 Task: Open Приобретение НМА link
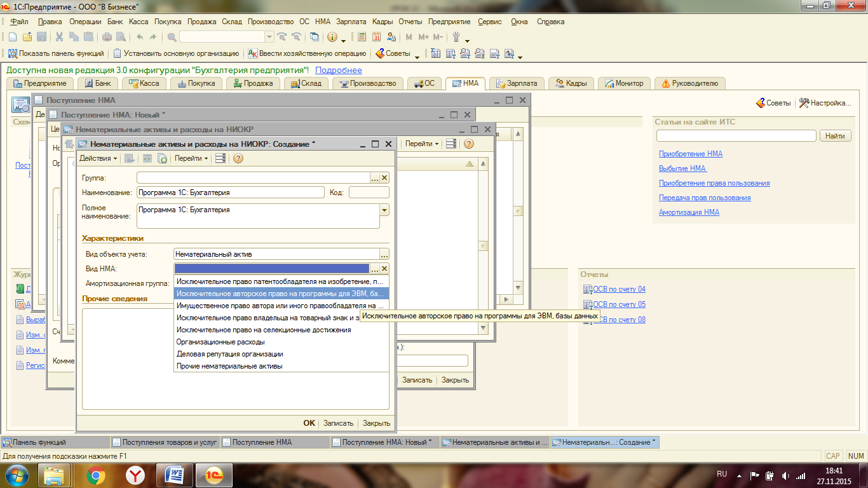(691, 154)
